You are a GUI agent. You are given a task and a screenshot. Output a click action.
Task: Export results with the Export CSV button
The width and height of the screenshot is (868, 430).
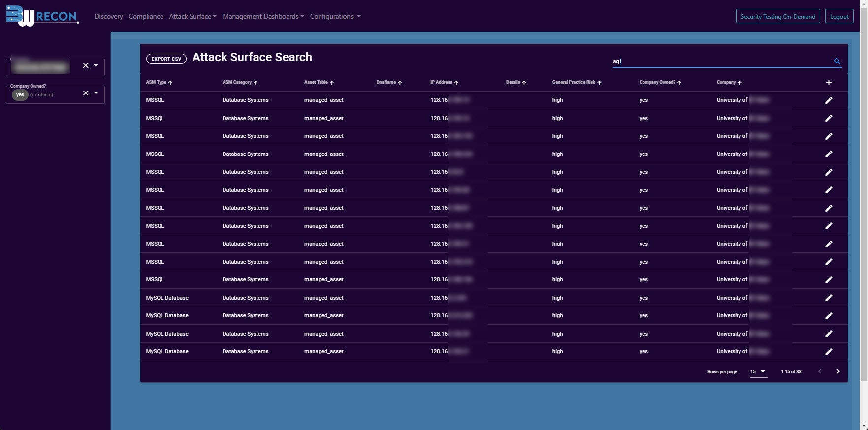click(x=166, y=59)
